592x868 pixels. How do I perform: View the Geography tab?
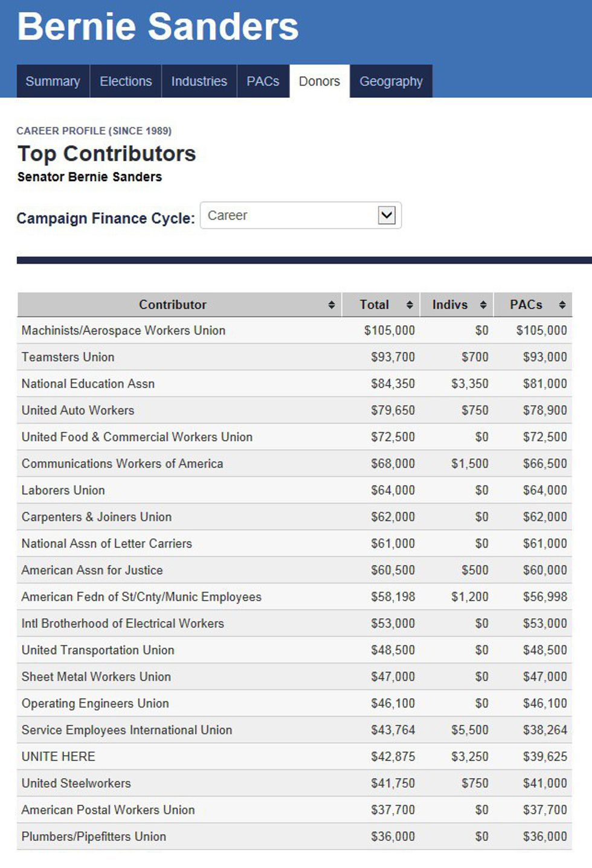click(x=391, y=81)
